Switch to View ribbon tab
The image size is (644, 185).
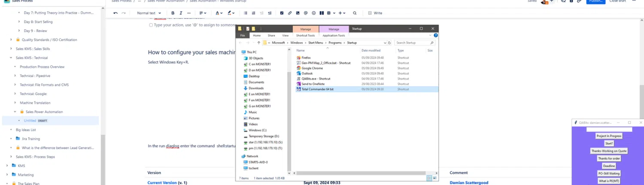point(286,35)
